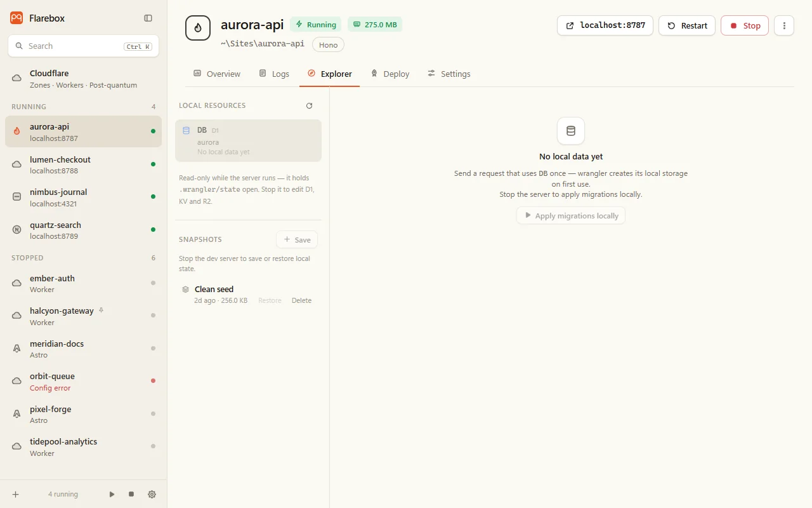Focus the Search input field
The width and height of the screenshot is (812, 508).
[x=83, y=46]
